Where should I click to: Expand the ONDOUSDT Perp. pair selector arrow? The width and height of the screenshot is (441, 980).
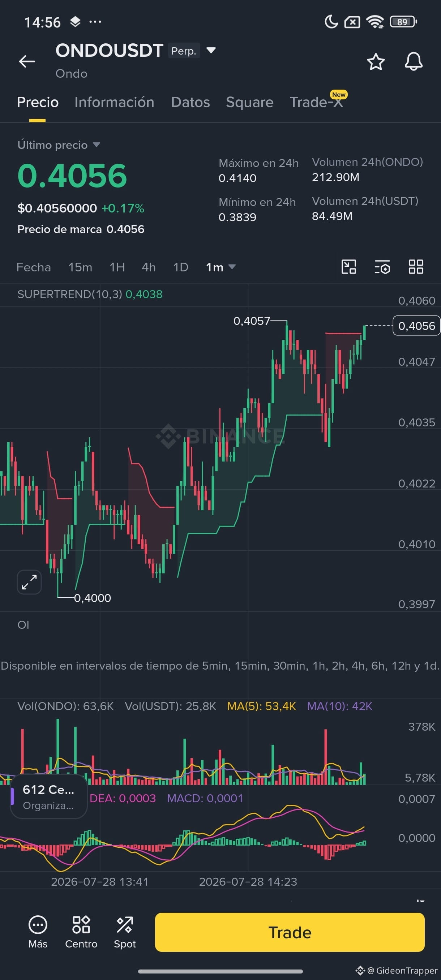coord(211,50)
